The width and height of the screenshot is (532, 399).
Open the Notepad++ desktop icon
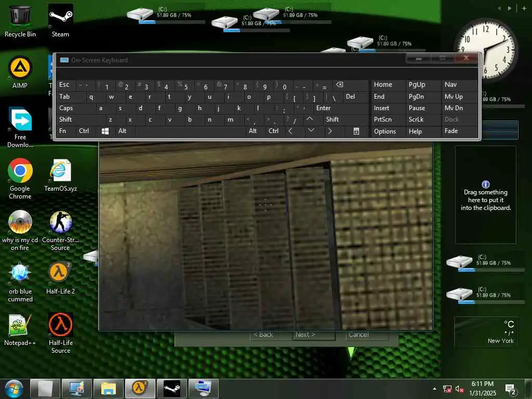[20, 330]
